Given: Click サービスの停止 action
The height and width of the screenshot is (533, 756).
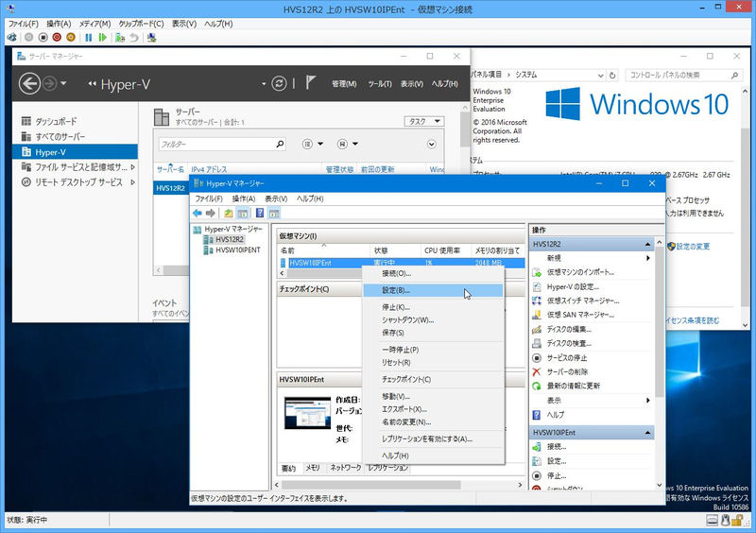Looking at the screenshot, I should click(567, 358).
